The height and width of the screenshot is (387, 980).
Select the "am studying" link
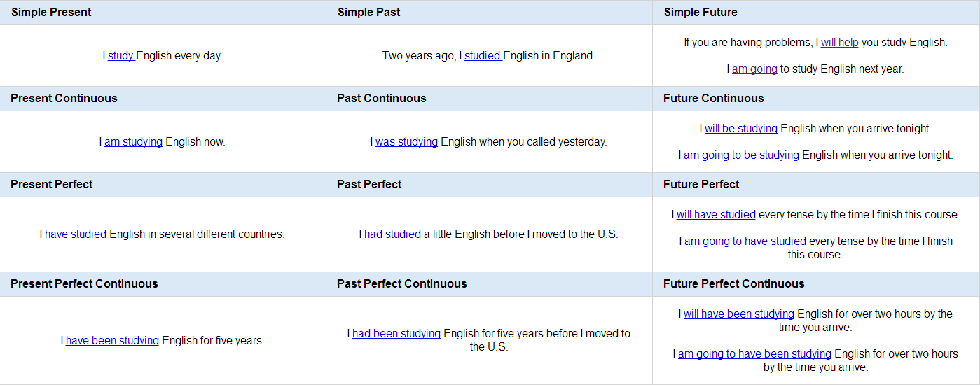click(x=133, y=142)
